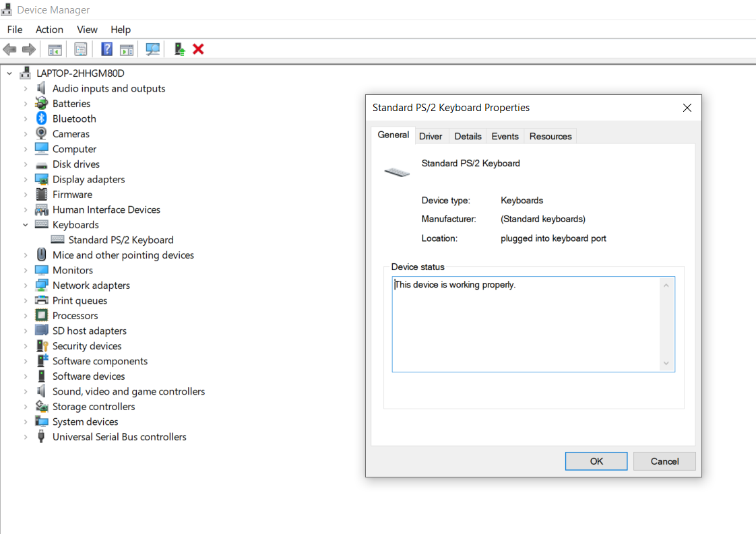Select the System devices tree label

click(x=86, y=422)
